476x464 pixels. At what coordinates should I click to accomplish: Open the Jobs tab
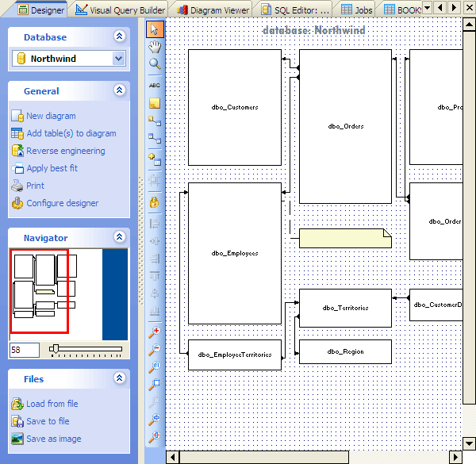[357, 10]
